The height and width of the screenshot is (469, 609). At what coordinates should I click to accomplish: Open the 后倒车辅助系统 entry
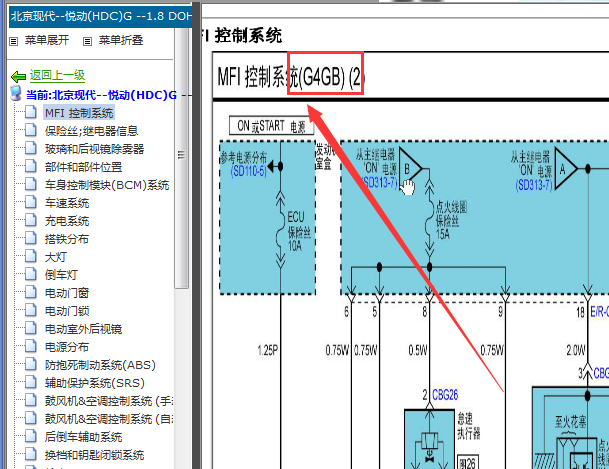(x=83, y=437)
